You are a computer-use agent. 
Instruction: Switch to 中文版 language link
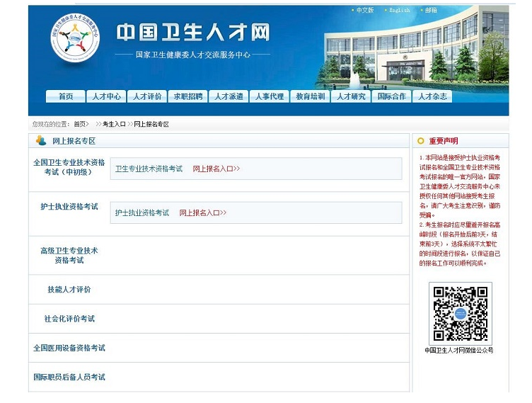click(365, 10)
